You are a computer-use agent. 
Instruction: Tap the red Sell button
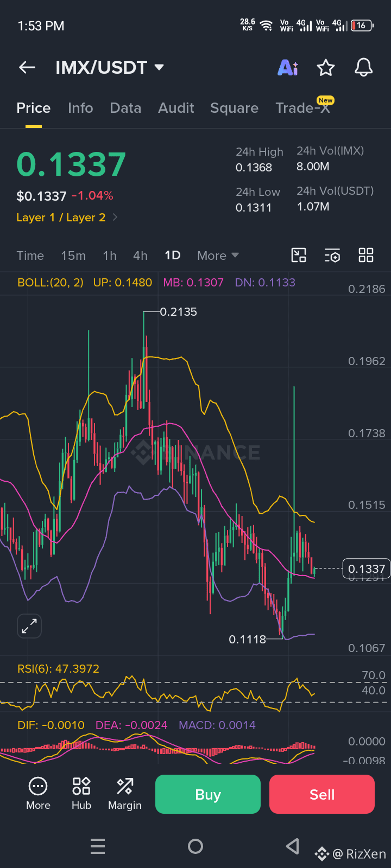[322, 794]
